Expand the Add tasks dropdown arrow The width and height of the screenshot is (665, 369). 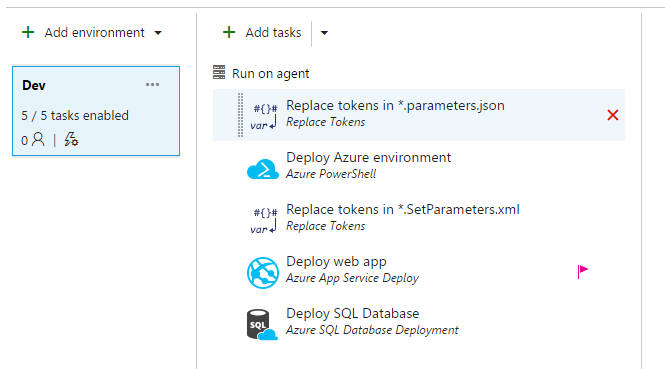tap(324, 33)
